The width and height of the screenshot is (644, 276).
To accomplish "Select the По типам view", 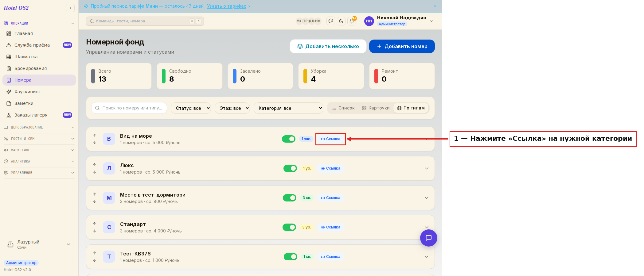I will pyautogui.click(x=411, y=108).
